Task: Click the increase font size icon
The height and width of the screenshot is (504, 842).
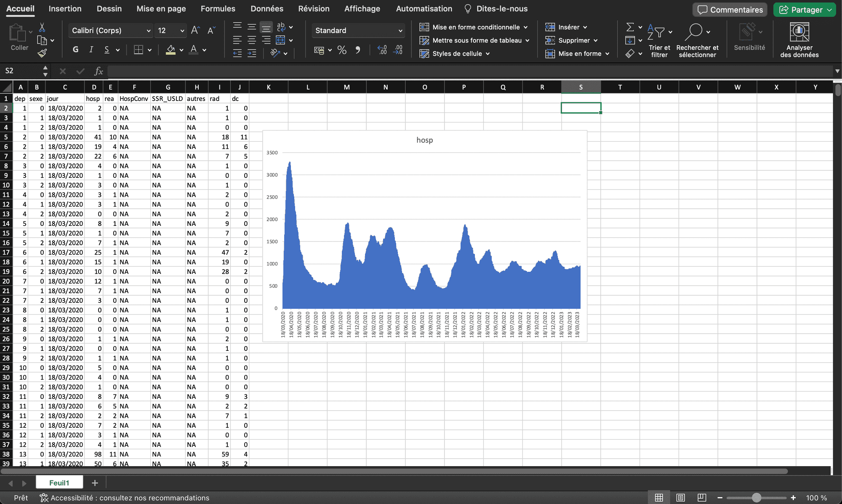Action: (195, 30)
